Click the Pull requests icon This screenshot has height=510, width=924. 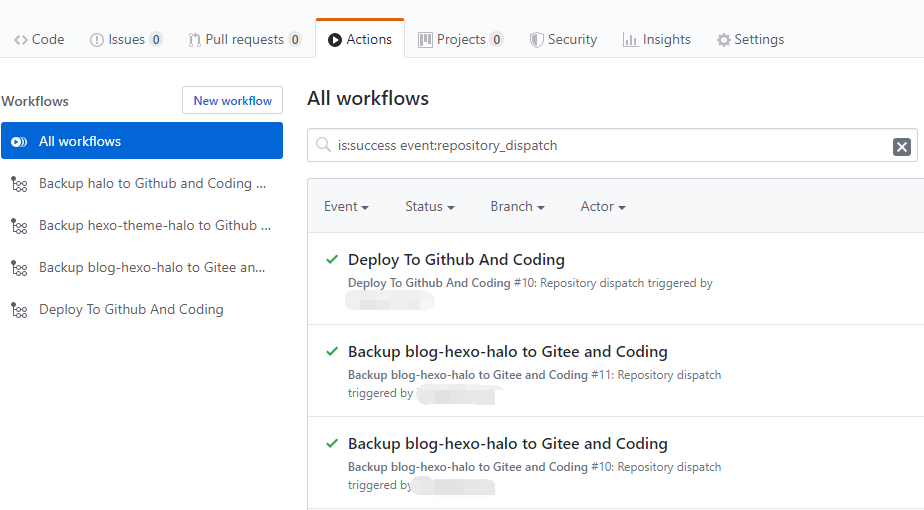point(194,40)
